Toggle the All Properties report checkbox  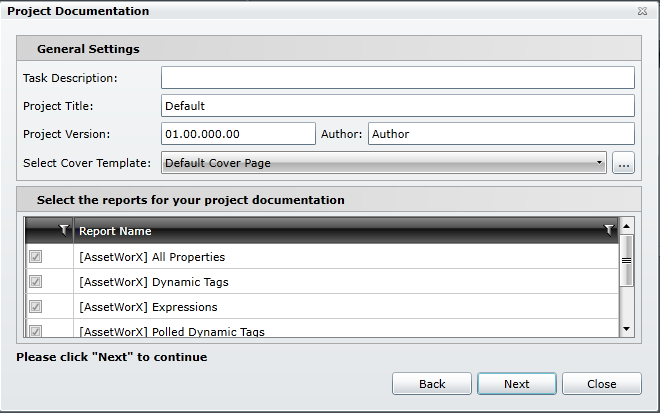36,257
